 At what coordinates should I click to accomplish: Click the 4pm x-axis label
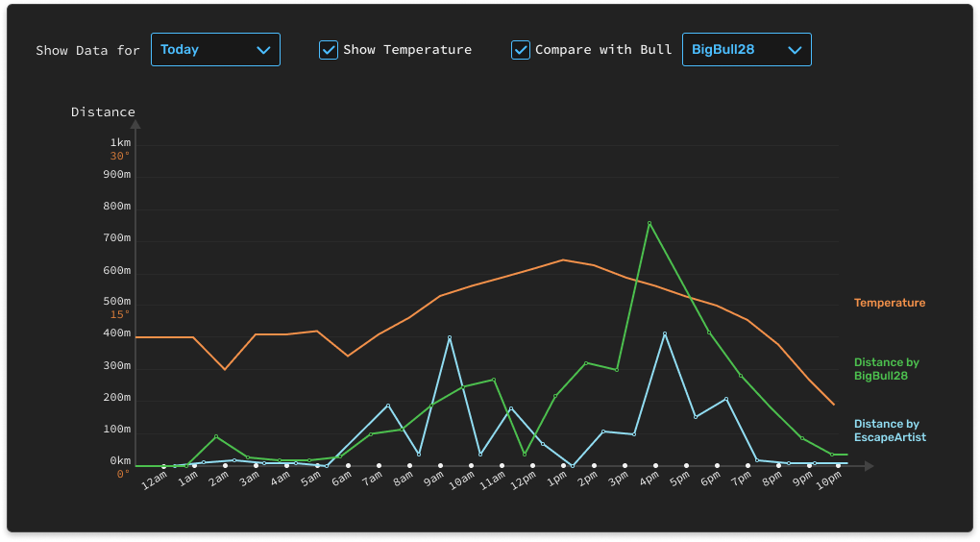point(649,479)
